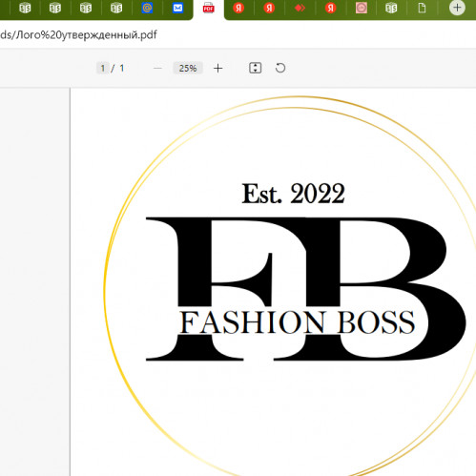Viewport: 476px width, 476px height.
Task: Open the red diamond arrows tab
Action: point(300,8)
